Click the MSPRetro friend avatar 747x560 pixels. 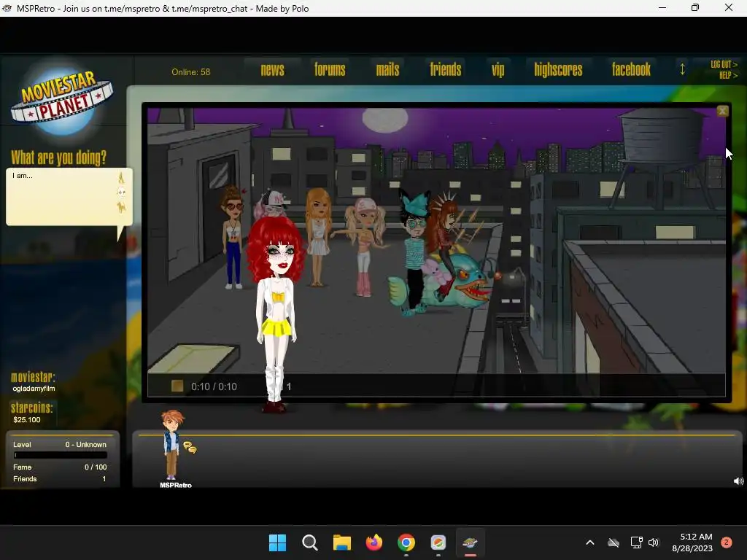coord(171,445)
